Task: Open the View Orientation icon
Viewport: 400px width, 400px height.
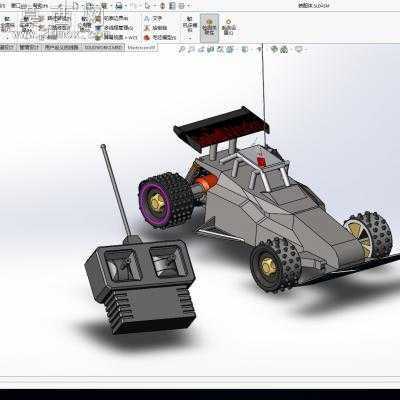Action: pos(230,50)
